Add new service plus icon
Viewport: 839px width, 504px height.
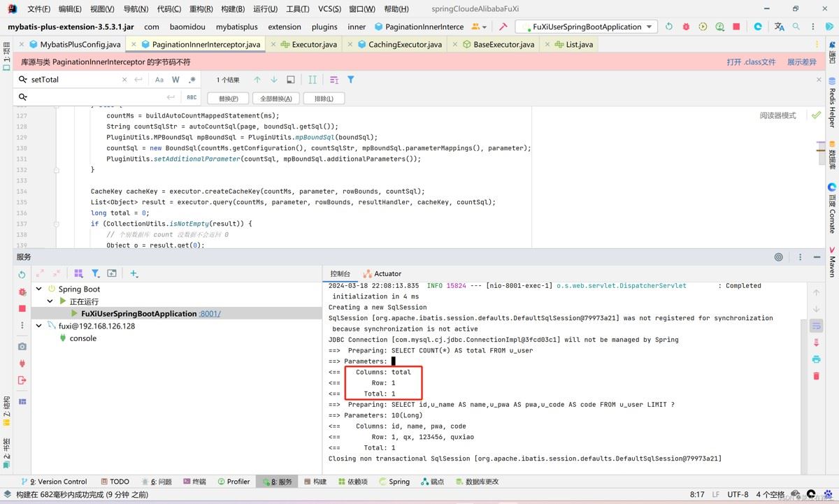coord(134,274)
